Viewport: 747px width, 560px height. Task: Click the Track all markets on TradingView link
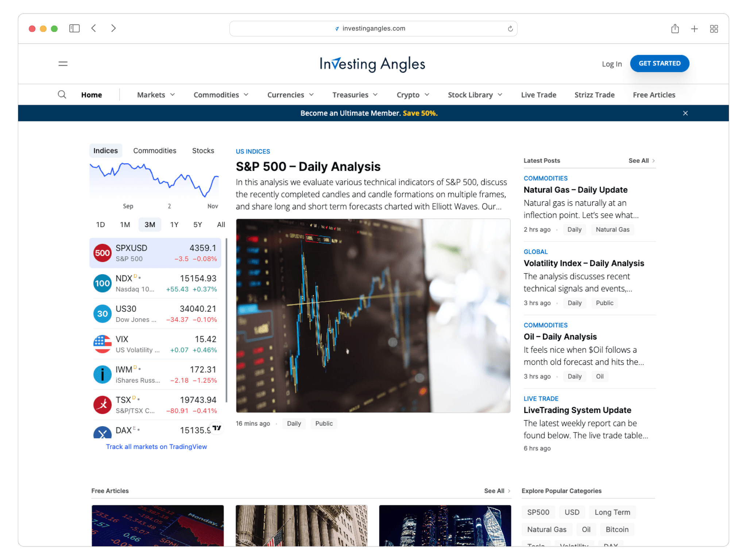[156, 446]
